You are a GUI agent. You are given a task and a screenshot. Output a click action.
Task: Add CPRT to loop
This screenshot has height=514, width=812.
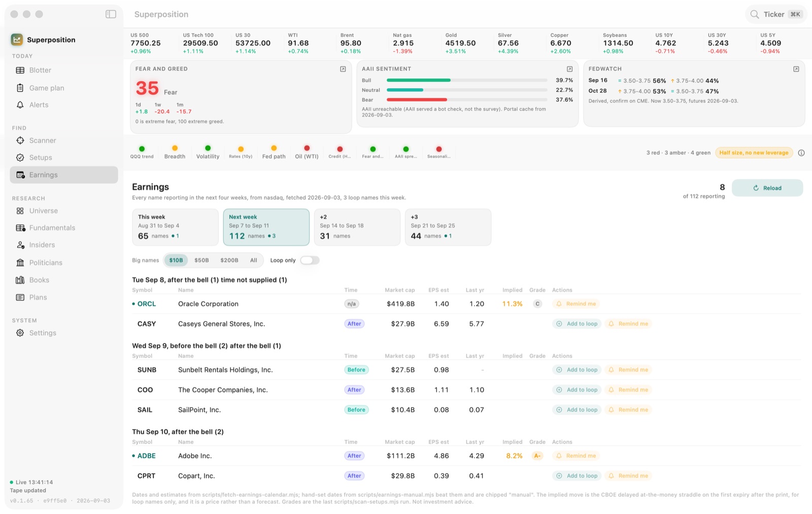(x=577, y=476)
